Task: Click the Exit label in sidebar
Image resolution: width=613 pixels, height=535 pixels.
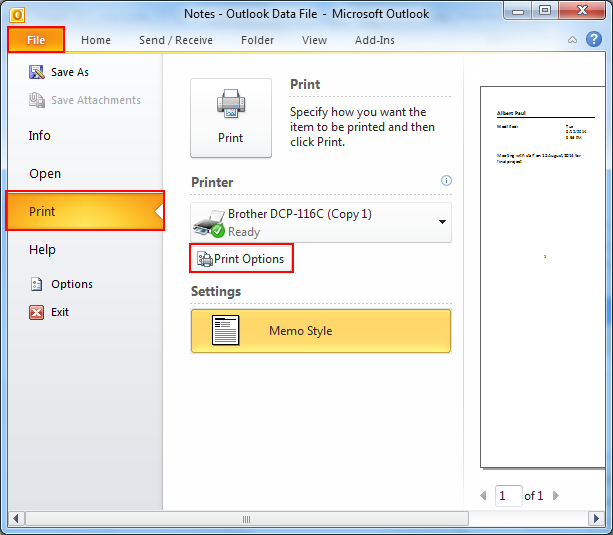Action: click(x=60, y=312)
